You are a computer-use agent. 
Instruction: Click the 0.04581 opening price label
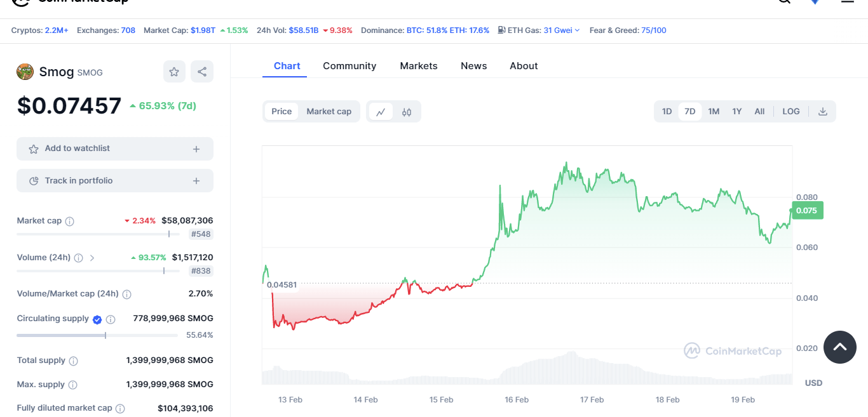282,285
